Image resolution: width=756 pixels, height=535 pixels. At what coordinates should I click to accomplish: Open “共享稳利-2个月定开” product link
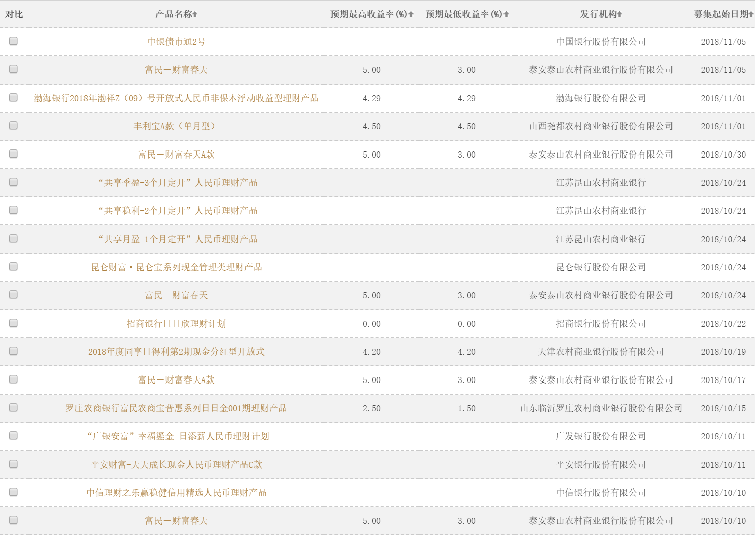point(177,211)
